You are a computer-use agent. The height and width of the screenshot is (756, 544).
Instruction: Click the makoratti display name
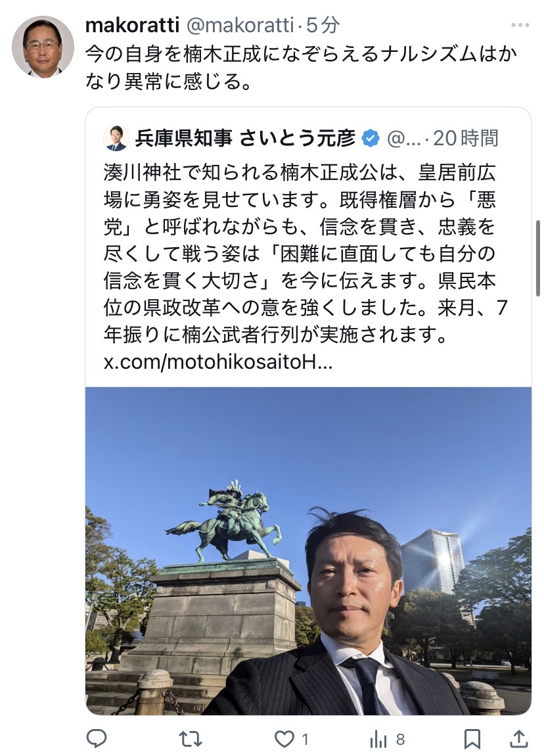(x=133, y=26)
